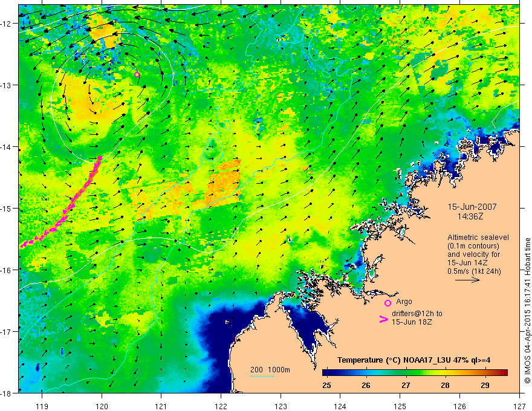Click the Altimetric sealevel caption text

tap(478, 238)
